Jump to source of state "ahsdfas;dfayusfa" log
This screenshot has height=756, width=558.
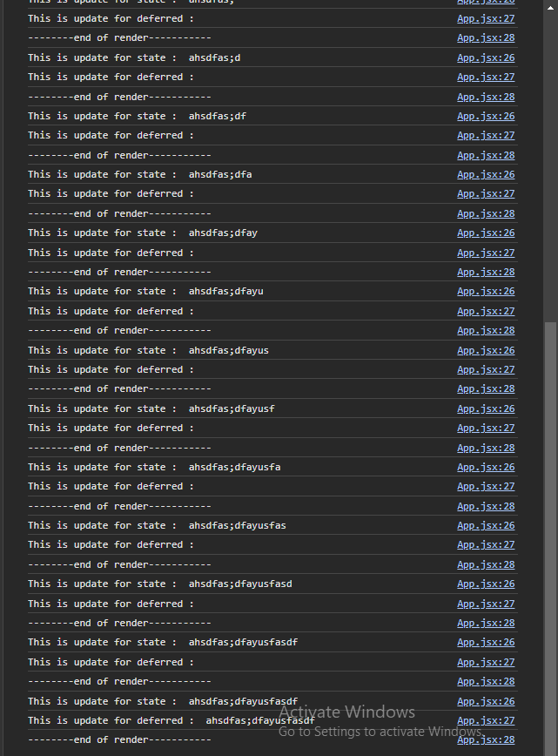click(x=486, y=467)
